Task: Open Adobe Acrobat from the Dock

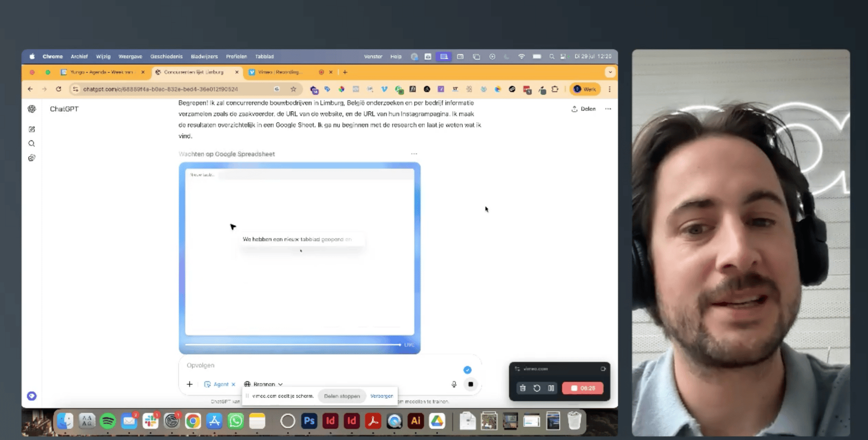Action: pos(373,421)
